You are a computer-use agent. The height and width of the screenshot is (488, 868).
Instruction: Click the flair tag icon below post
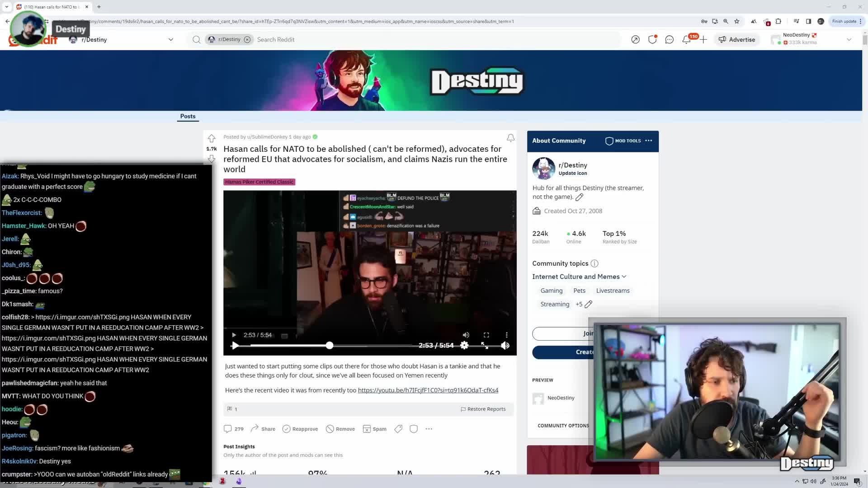click(x=398, y=429)
